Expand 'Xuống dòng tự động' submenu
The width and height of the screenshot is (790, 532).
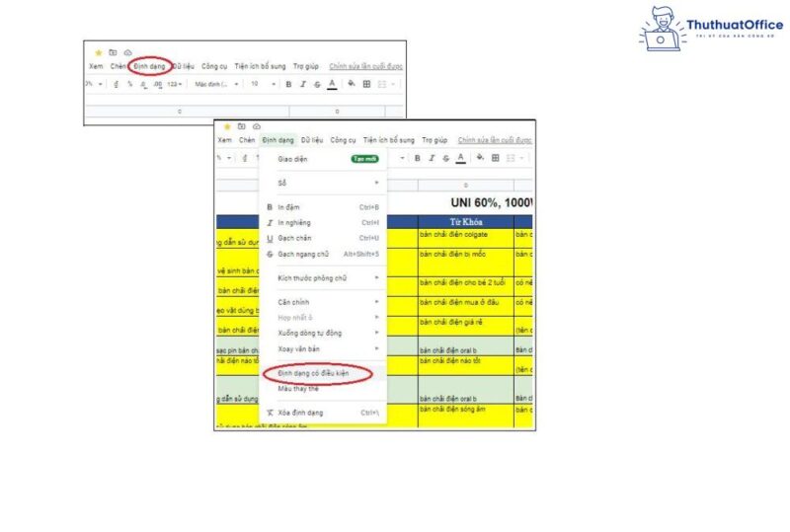(x=323, y=333)
